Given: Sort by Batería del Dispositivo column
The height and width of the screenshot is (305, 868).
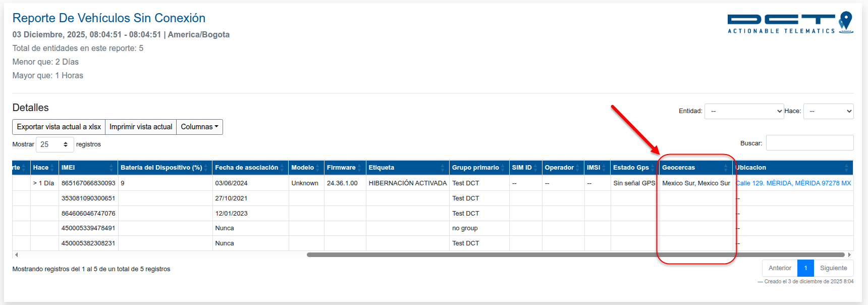Looking at the screenshot, I should (x=165, y=168).
